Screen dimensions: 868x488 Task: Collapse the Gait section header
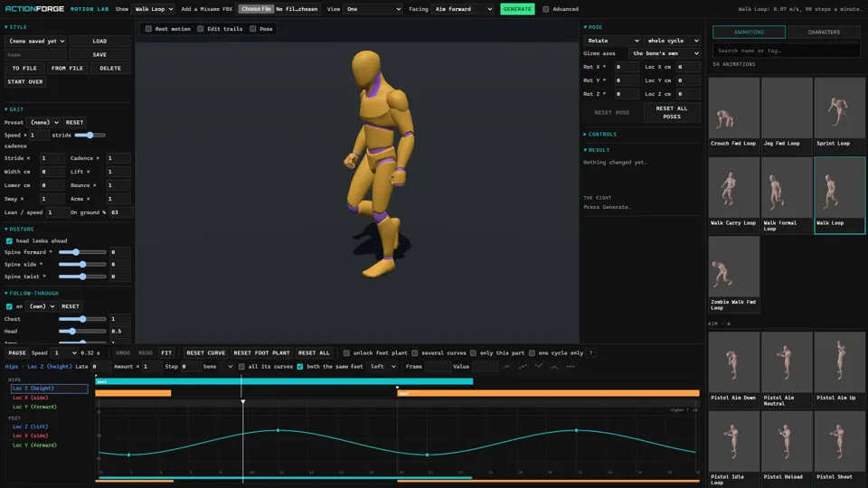[x=14, y=109]
